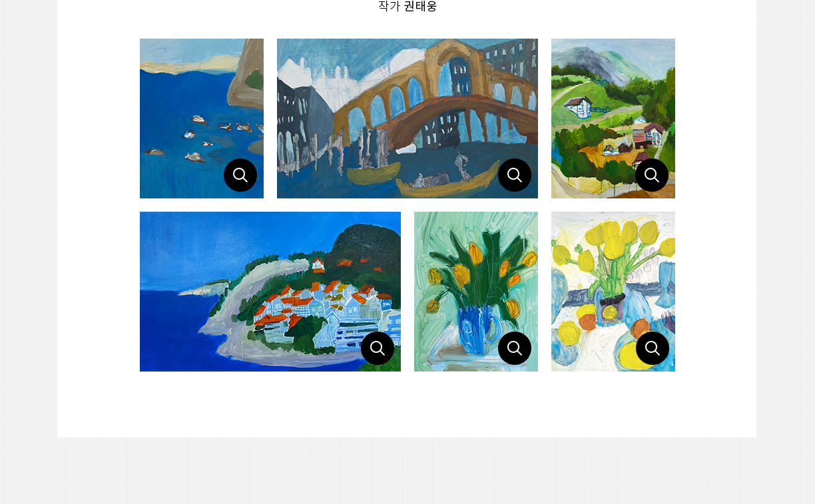Open the bridge and gondola painting thumbnail
The height and width of the screenshot is (504, 815).
tap(407, 119)
